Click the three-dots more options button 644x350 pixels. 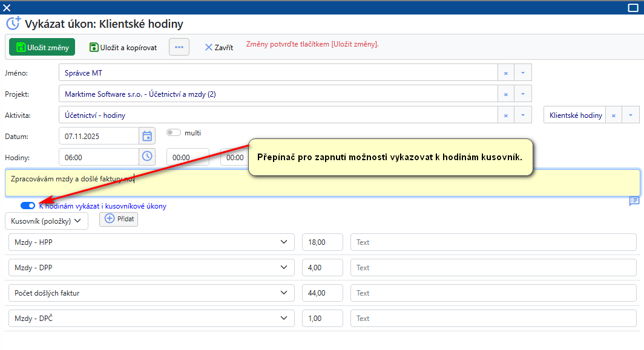pos(179,47)
